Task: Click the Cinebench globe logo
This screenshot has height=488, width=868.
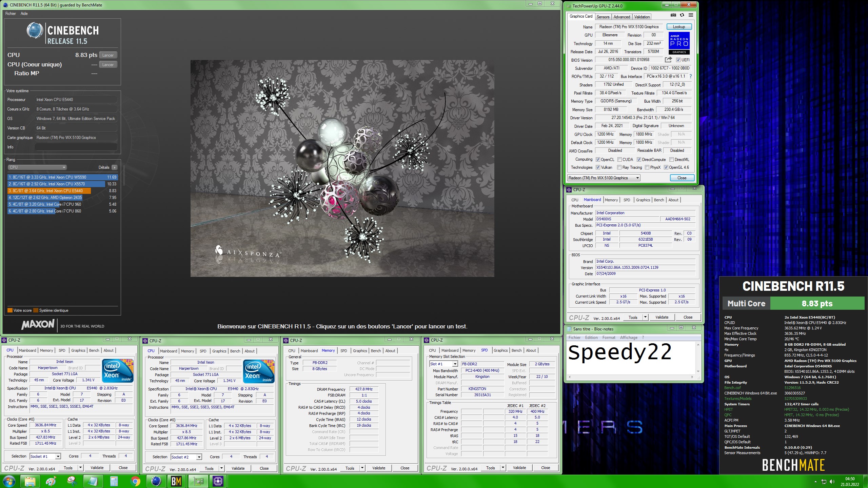Action: click(35, 30)
